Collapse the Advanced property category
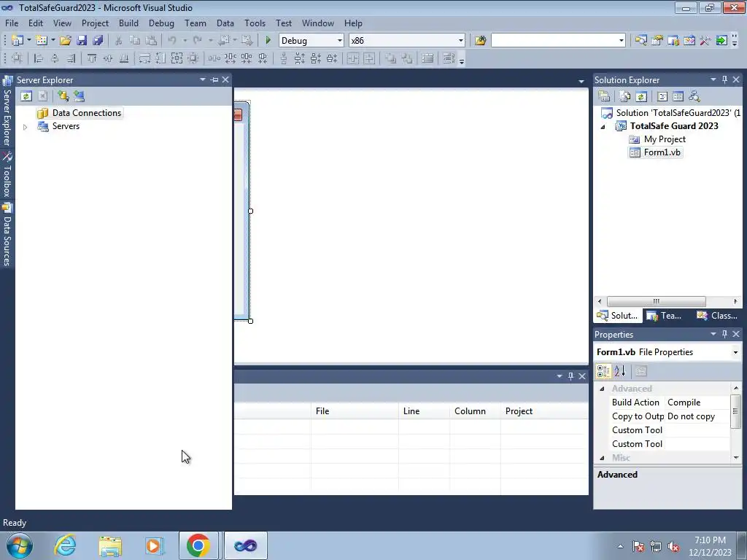 (602, 389)
